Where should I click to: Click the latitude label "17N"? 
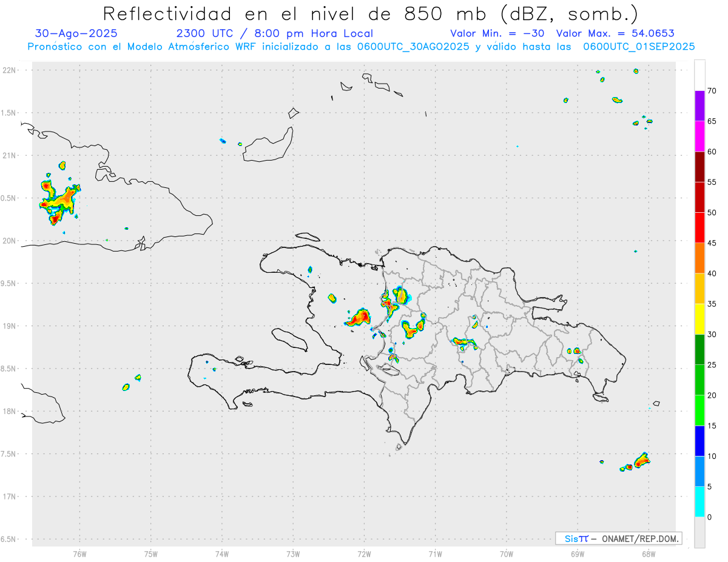coord(9,497)
